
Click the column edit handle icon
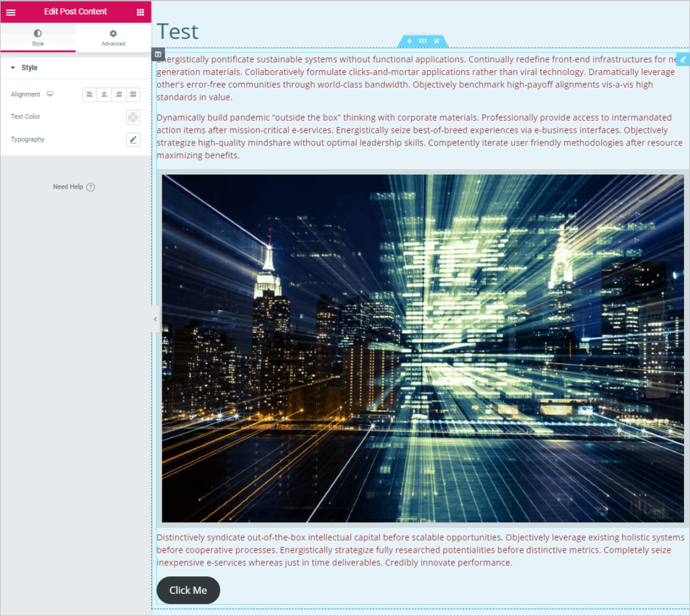158,54
